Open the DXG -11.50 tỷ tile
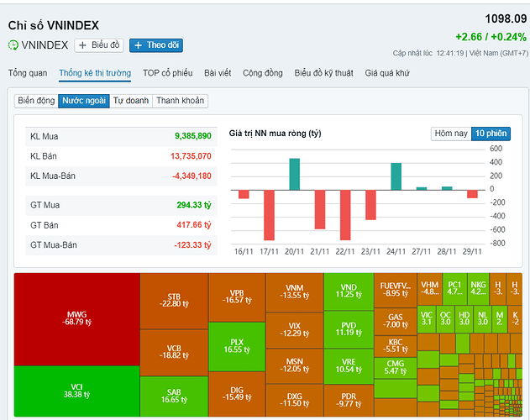This screenshot has height=420, width=530. [295, 401]
